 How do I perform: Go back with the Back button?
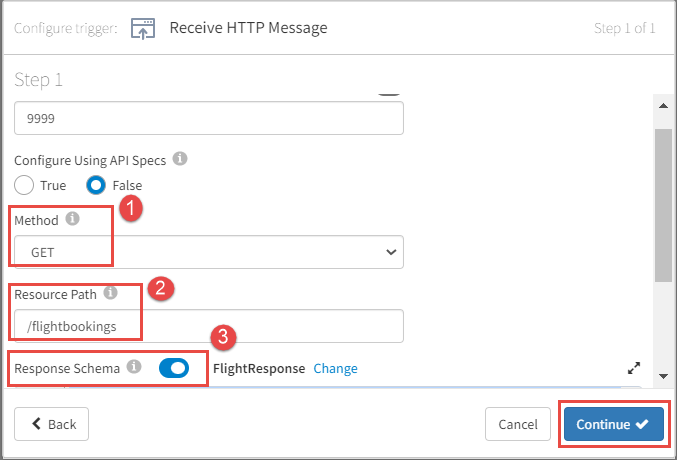(x=51, y=424)
